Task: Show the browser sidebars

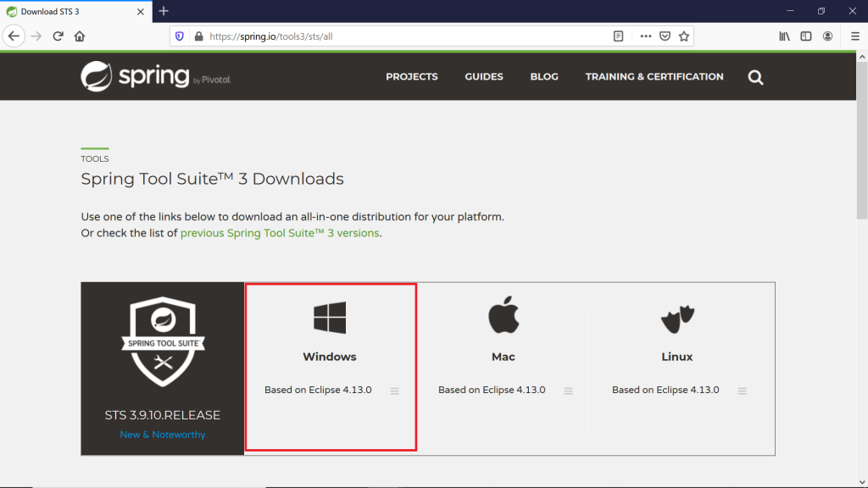Action: [806, 36]
